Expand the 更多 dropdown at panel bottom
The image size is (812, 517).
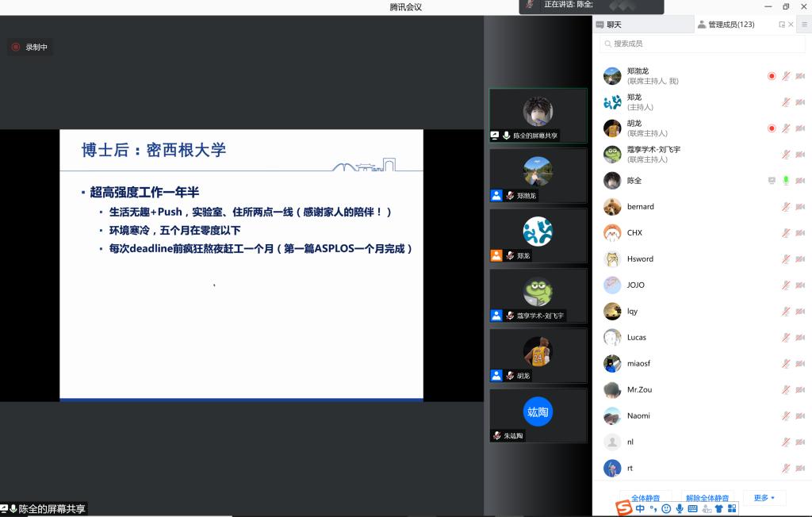click(765, 498)
